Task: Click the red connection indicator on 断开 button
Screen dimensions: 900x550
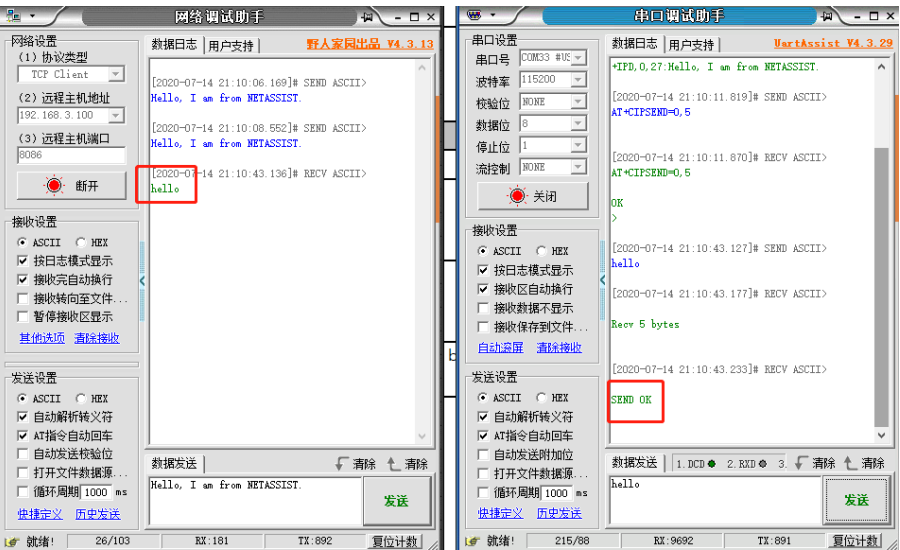Action: 54,185
